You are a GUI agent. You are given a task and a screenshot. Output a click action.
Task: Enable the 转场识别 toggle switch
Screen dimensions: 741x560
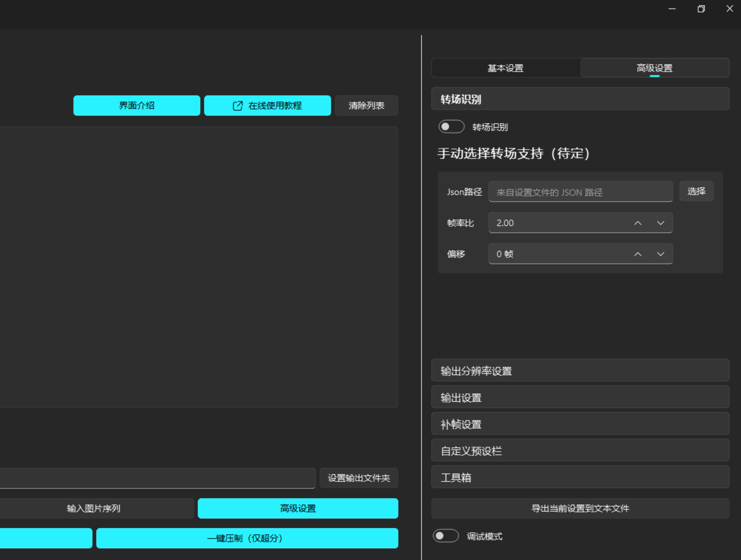click(451, 126)
